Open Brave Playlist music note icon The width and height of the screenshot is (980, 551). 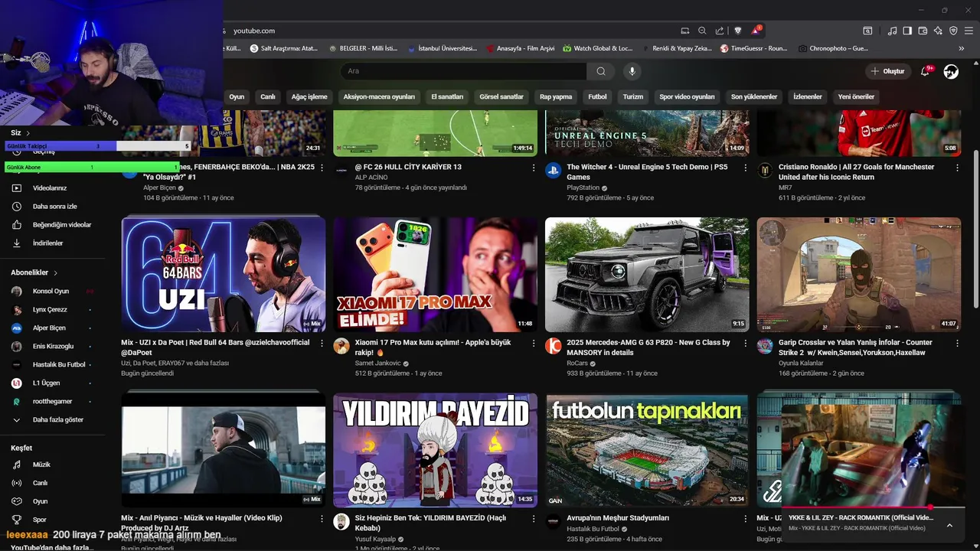[892, 31]
